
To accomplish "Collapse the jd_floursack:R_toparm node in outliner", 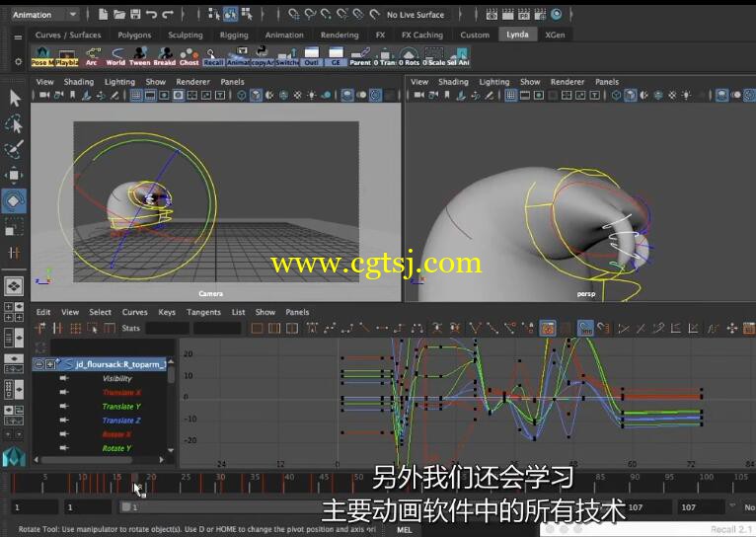I will (x=39, y=364).
